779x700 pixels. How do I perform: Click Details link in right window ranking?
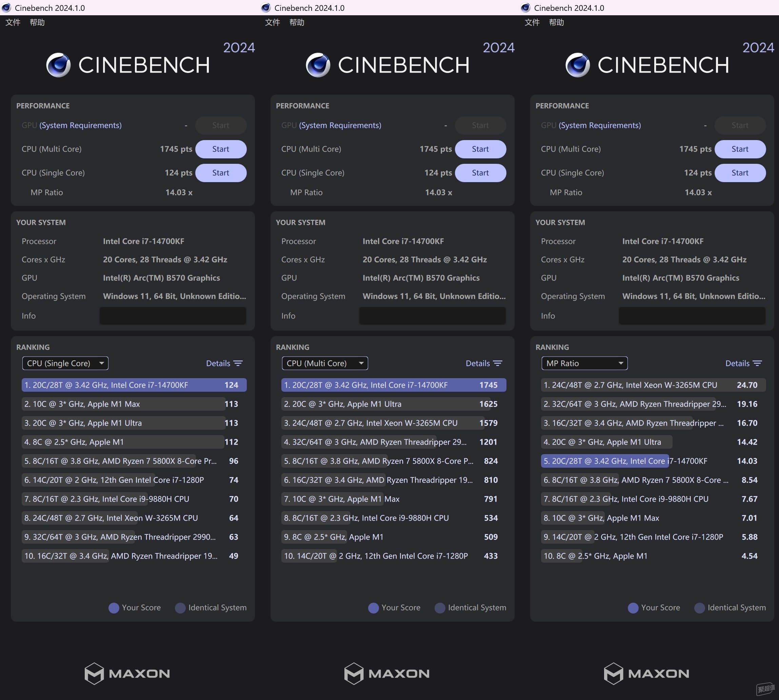[x=737, y=364]
